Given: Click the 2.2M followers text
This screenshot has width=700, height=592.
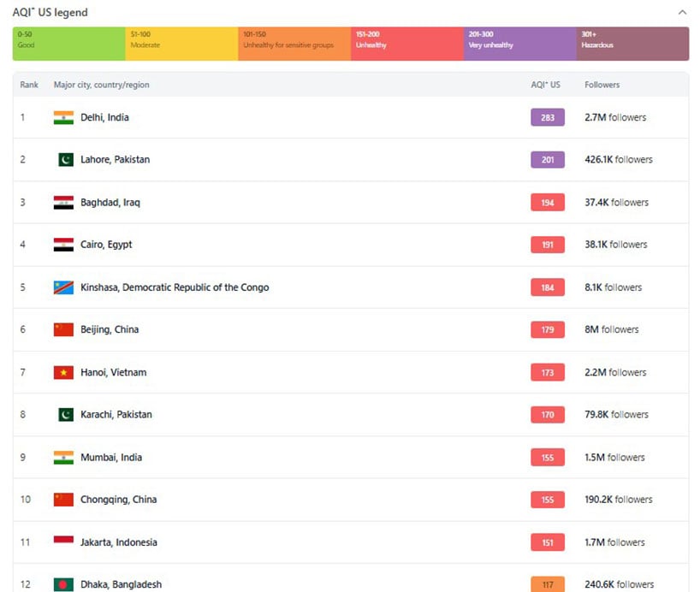Looking at the screenshot, I should pos(615,372).
